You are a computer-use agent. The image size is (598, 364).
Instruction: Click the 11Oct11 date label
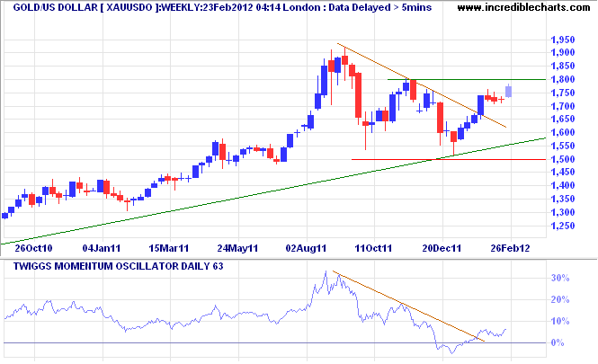pyautogui.click(x=373, y=249)
